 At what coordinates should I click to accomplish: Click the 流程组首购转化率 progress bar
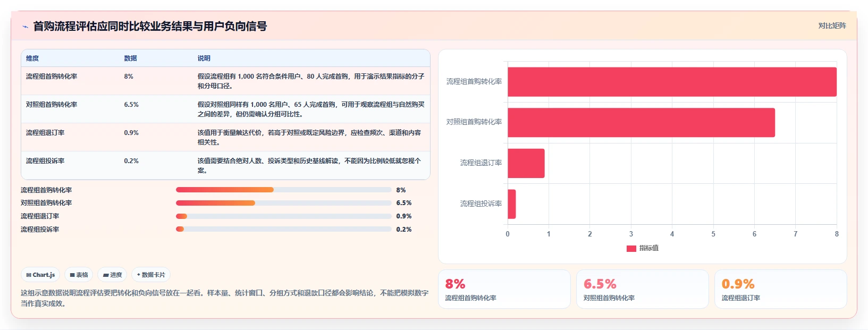pyautogui.click(x=284, y=190)
